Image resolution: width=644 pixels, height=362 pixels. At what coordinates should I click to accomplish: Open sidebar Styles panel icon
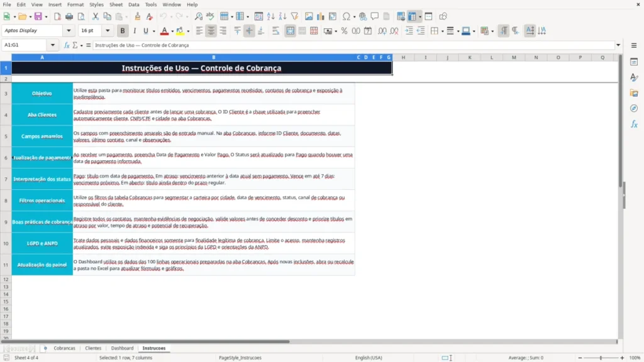[x=634, y=77]
